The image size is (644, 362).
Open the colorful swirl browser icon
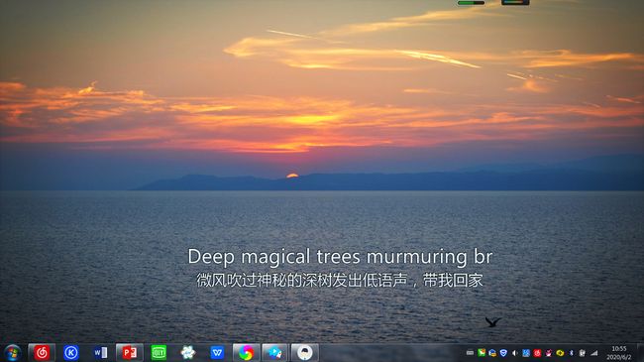pyautogui.click(x=246, y=352)
